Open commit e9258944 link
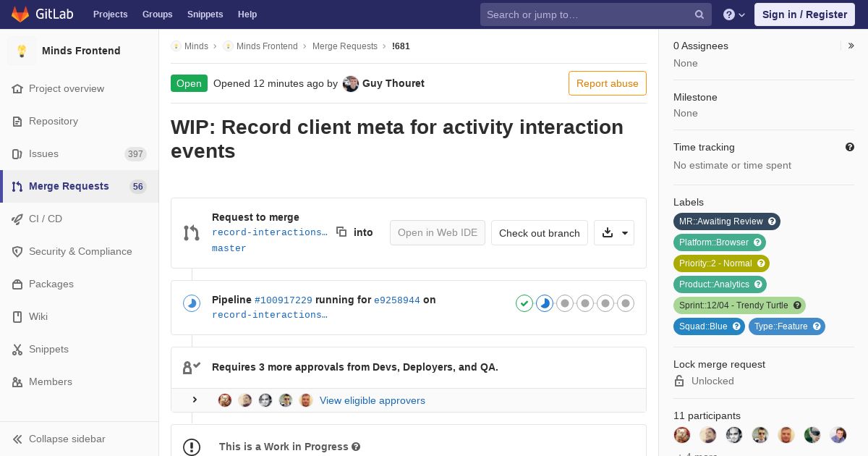Viewport: 868px width, 456px height. [397, 300]
